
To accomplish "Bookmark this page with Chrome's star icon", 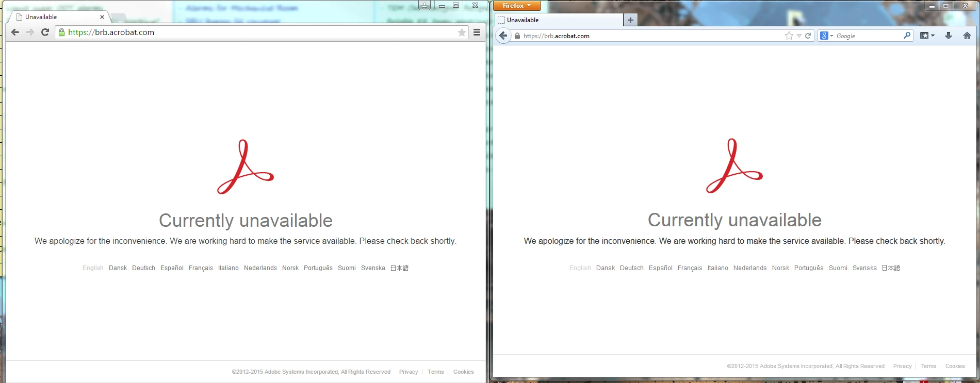I will [x=462, y=32].
